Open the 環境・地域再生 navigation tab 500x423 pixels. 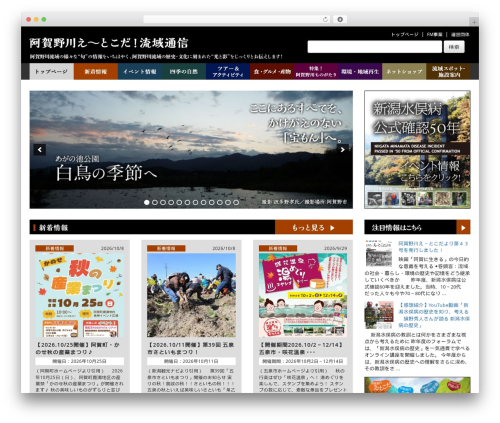360,71
